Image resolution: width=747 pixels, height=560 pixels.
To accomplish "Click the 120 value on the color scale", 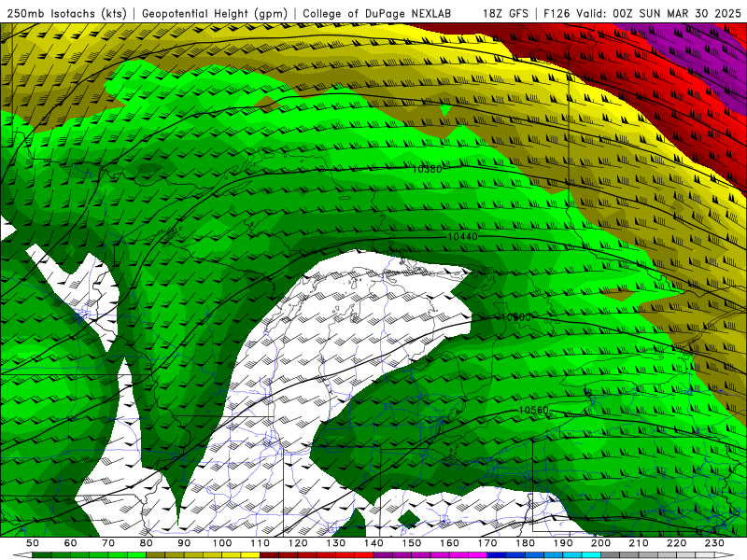I will coord(298,543).
